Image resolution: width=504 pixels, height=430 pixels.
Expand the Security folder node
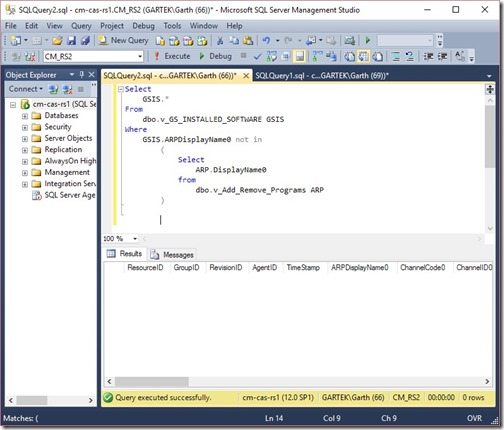coord(25,127)
